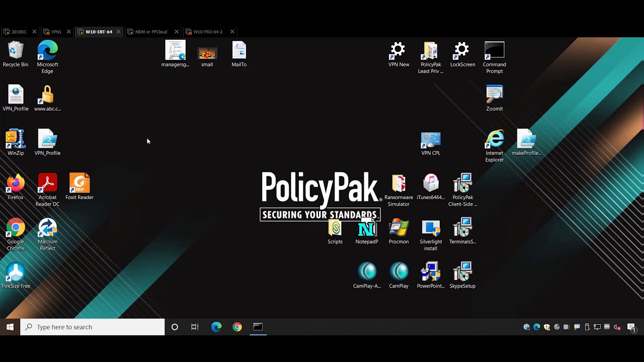Viewport: 644px width, 362px height.
Task: Open the Recycle Bin desktop icon
Action: 16,54
